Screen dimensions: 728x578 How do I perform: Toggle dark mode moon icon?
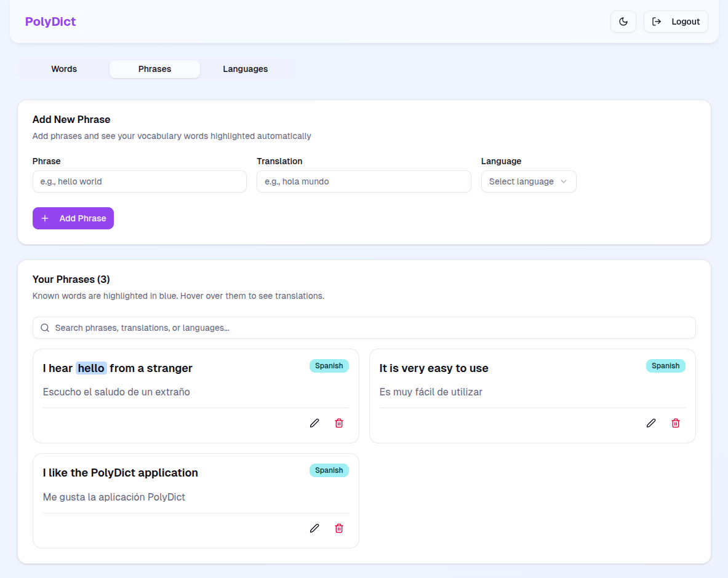(623, 22)
